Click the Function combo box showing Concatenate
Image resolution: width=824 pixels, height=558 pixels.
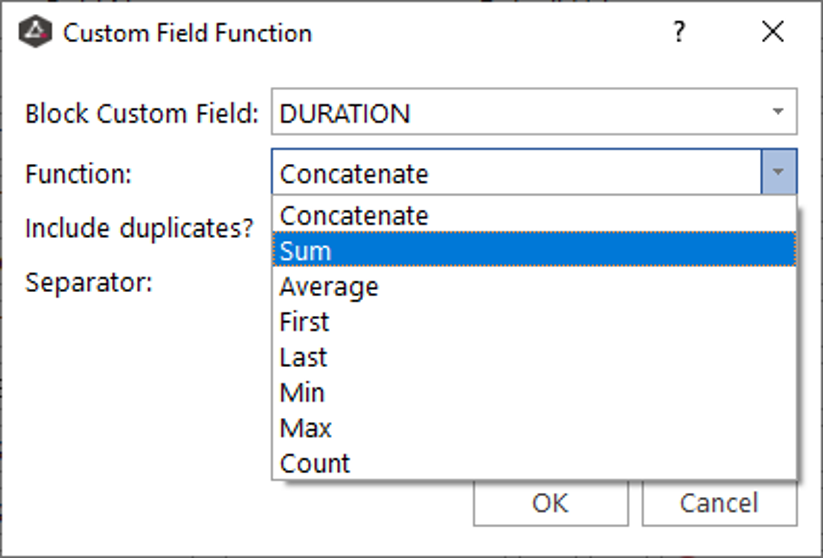click(516, 174)
